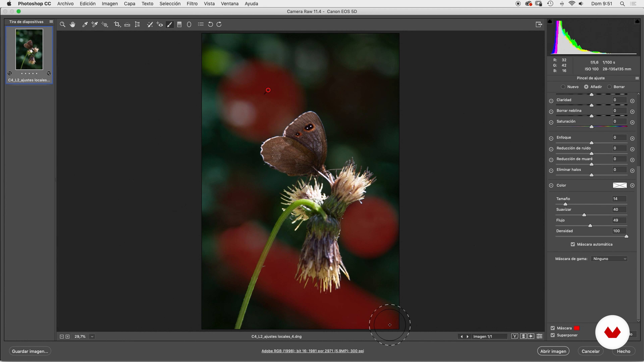Toggle the Máscara overlay checkbox
The image size is (644, 362).
[553, 328]
